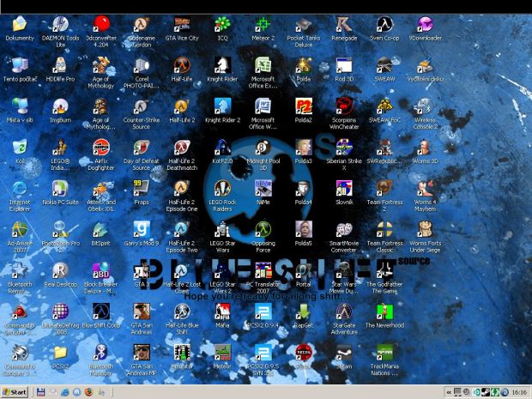532x399 pixels.
Task: Select the Red 3D icon
Action: [344, 65]
